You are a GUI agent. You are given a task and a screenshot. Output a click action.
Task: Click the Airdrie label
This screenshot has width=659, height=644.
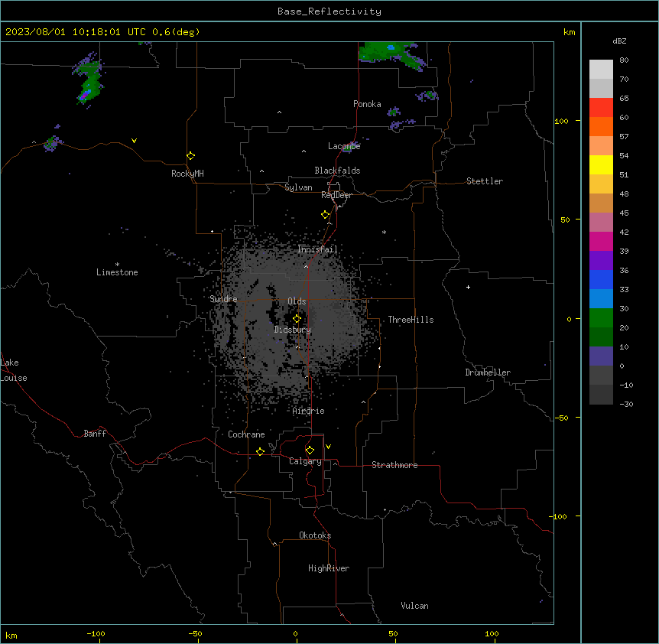tap(309, 411)
